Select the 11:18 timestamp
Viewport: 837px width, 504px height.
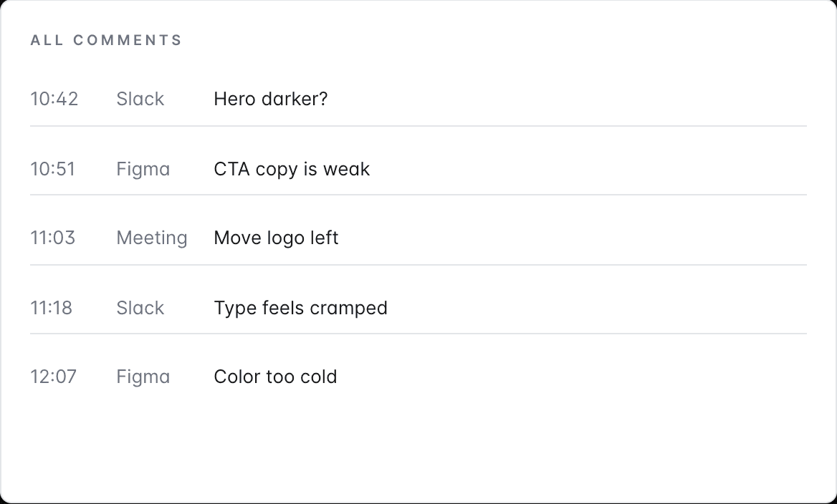pos(52,308)
